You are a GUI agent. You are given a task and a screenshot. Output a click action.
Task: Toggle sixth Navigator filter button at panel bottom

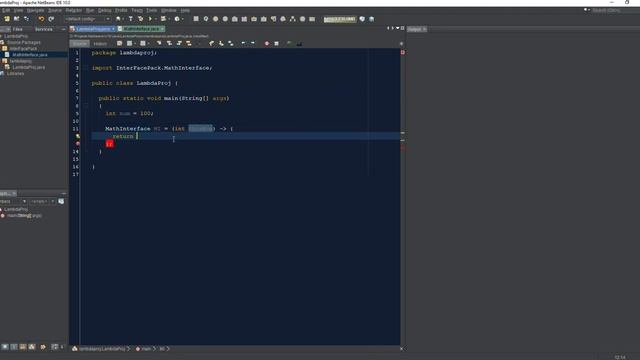(54, 347)
